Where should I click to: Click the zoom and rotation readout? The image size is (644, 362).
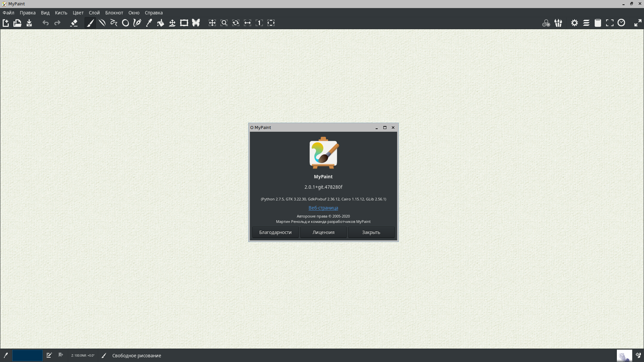(83, 356)
